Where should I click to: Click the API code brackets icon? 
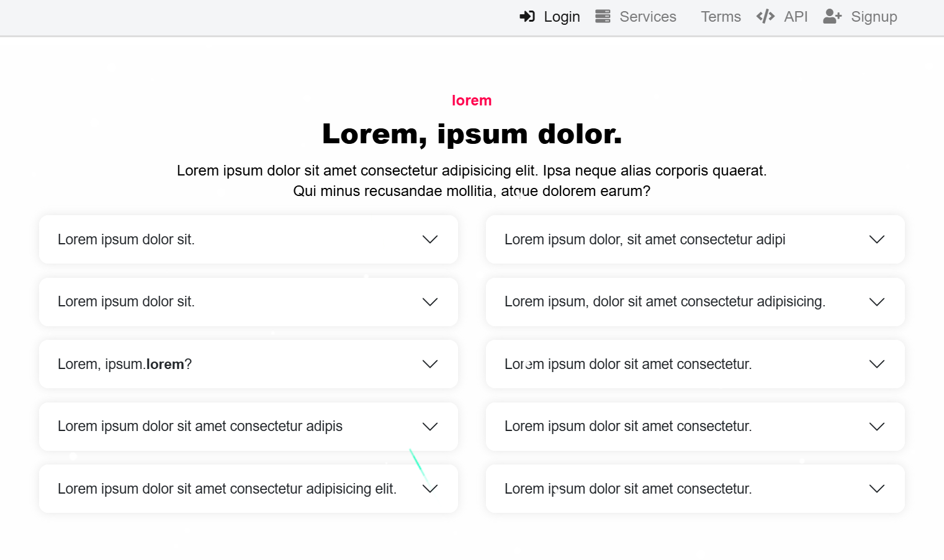765,17
